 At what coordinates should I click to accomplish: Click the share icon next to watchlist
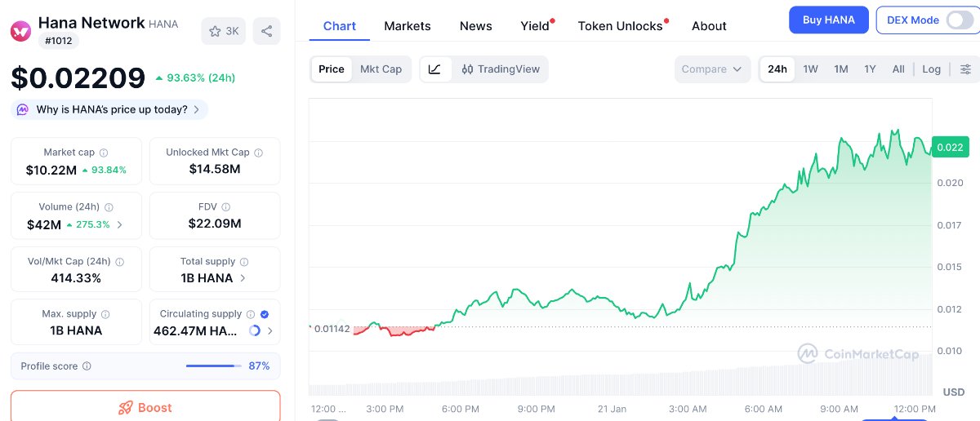pyautogui.click(x=267, y=31)
